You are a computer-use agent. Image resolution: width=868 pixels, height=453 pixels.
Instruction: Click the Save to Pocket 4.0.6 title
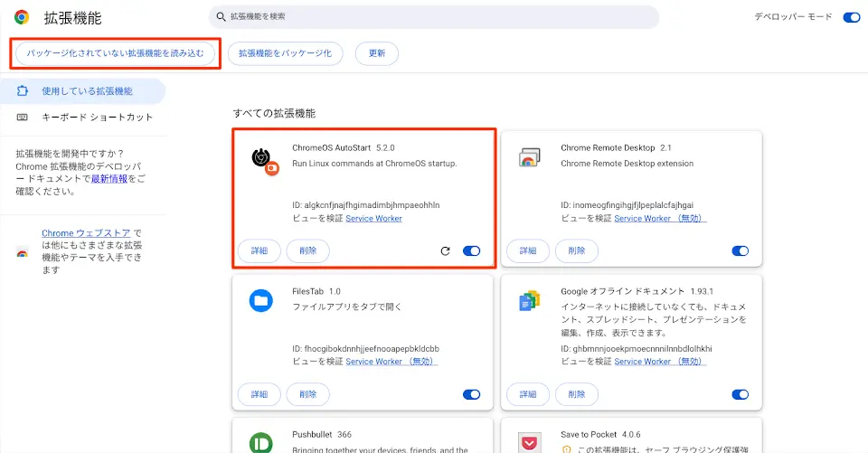click(x=600, y=435)
